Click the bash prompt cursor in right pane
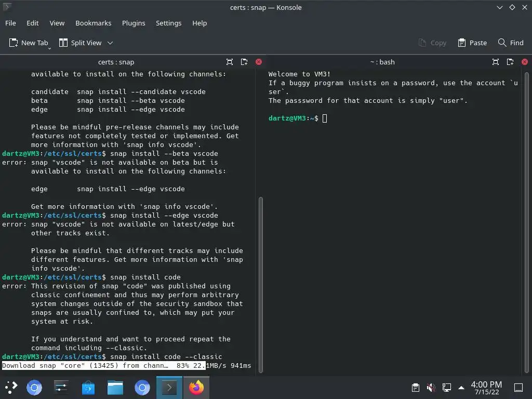Viewport: 532px width, 399px height. click(x=325, y=118)
